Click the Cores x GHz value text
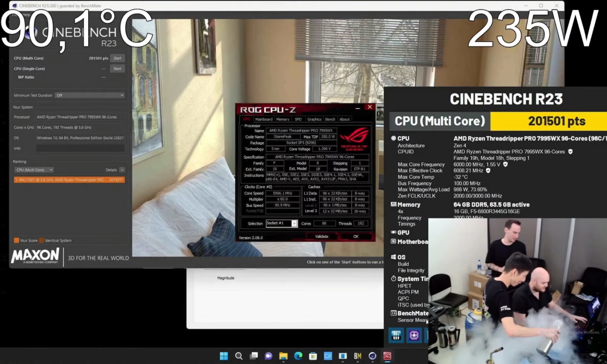Viewport: 607px width, 364px height. [64, 127]
